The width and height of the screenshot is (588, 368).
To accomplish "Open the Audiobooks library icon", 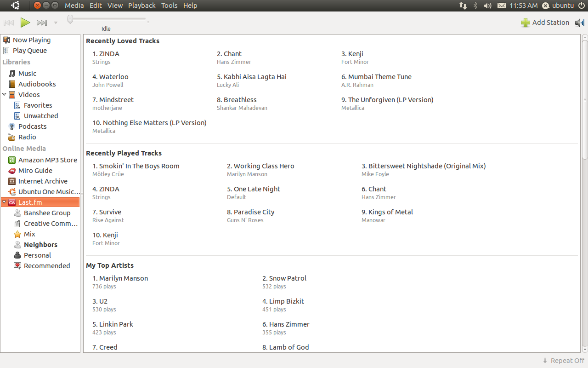I will (12, 84).
